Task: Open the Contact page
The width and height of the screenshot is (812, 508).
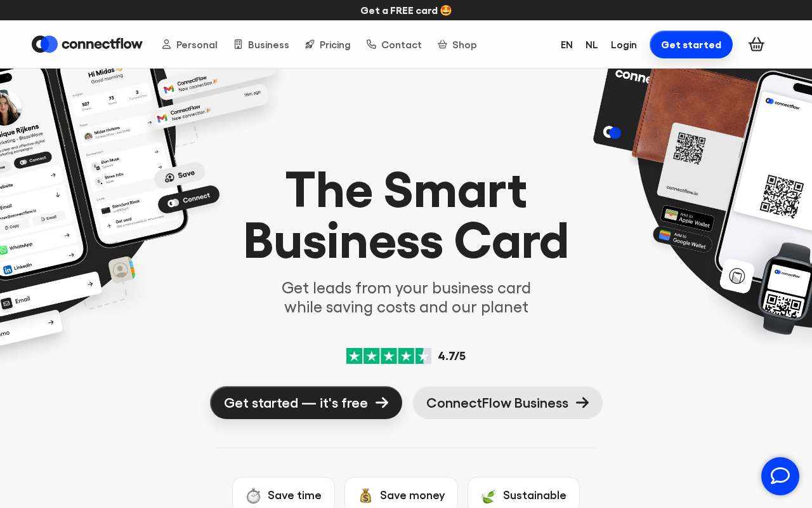Action: (x=394, y=44)
